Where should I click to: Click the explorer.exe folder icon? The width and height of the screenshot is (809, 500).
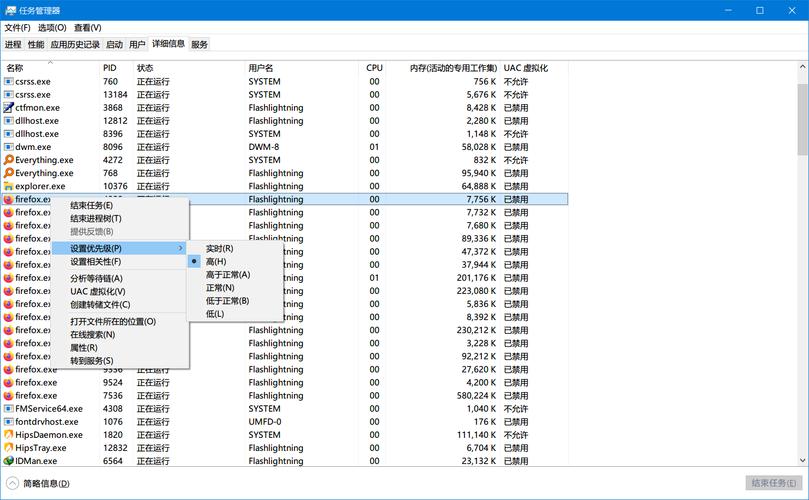coord(8,186)
